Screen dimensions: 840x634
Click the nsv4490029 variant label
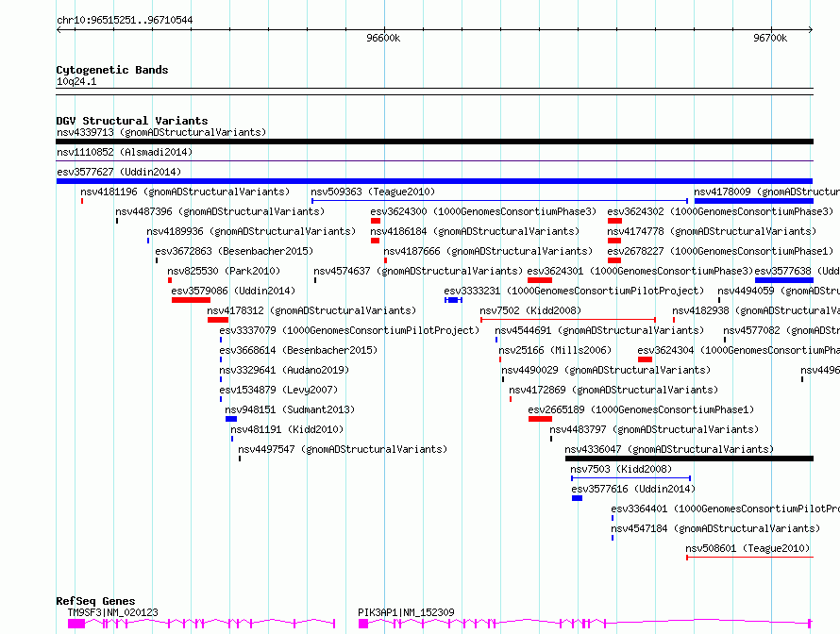[606, 370]
